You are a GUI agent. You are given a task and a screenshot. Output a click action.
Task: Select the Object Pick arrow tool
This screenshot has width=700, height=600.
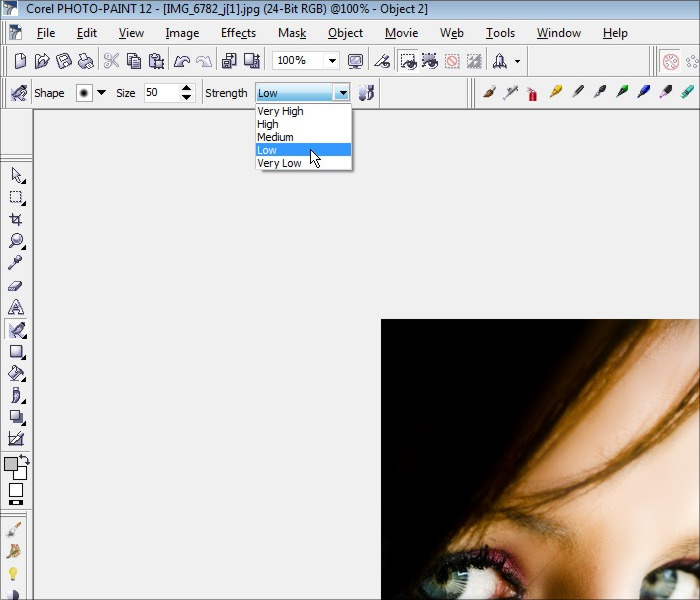(16, 175)
